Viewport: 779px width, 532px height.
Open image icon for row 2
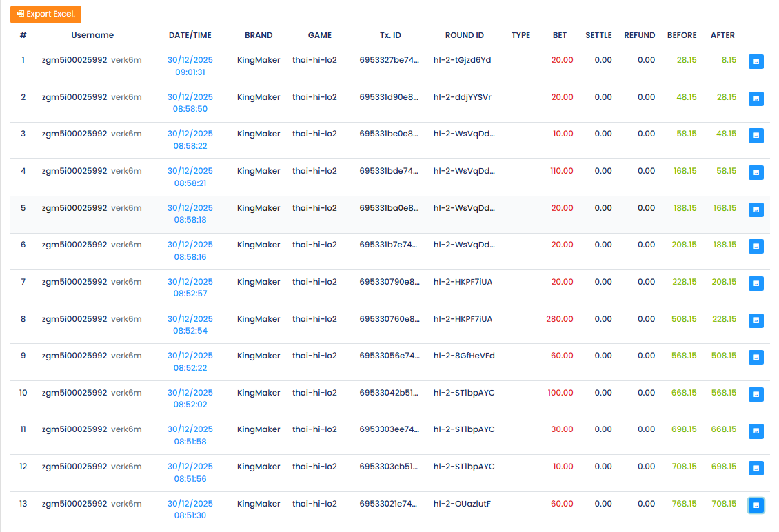[756, 99]
